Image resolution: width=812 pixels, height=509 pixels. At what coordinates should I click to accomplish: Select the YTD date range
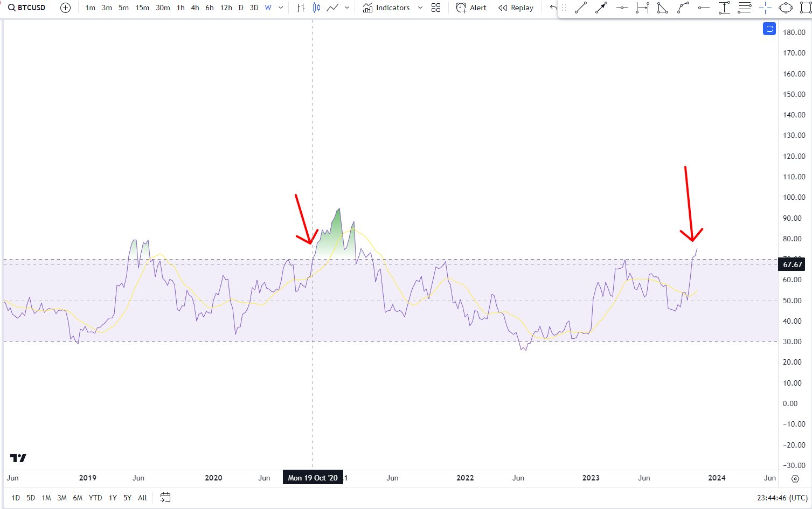(x=95, y=498)
